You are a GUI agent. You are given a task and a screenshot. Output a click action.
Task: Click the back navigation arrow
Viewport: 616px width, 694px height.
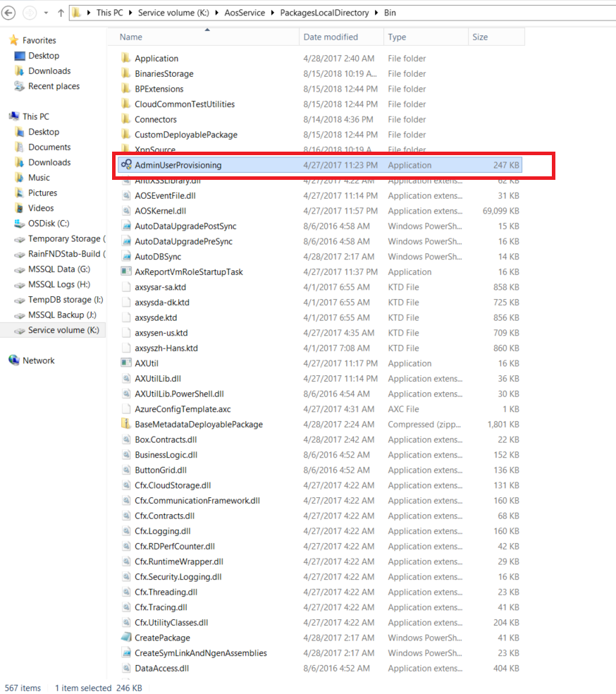[10, 12]
